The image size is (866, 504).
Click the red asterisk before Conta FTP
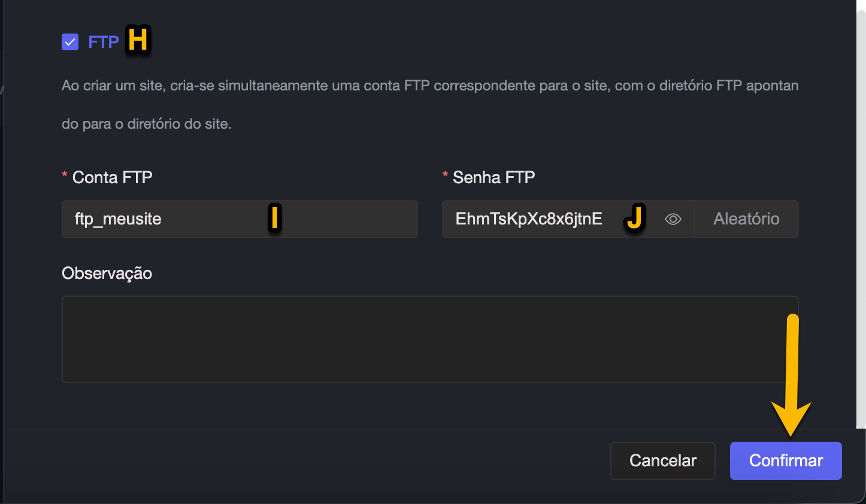tap(65, 176)
